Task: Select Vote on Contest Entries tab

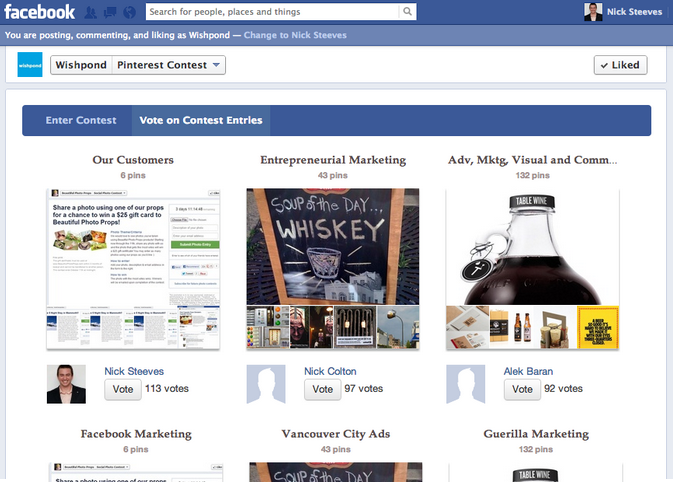Action: tap(201, 120)
